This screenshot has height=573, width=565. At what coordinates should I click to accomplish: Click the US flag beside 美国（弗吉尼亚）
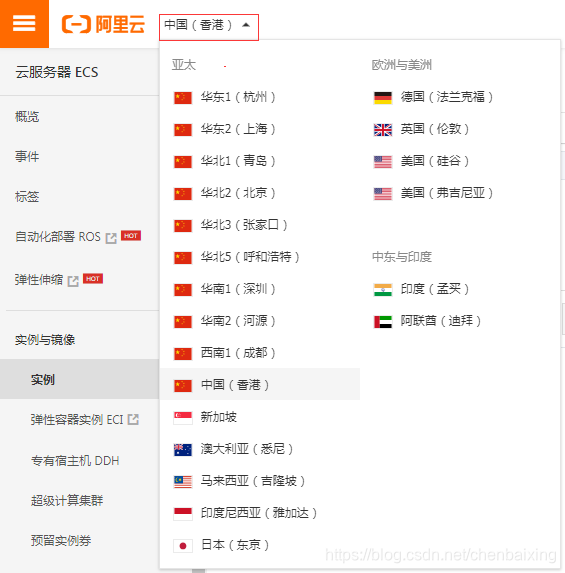[x=383, y=193]
